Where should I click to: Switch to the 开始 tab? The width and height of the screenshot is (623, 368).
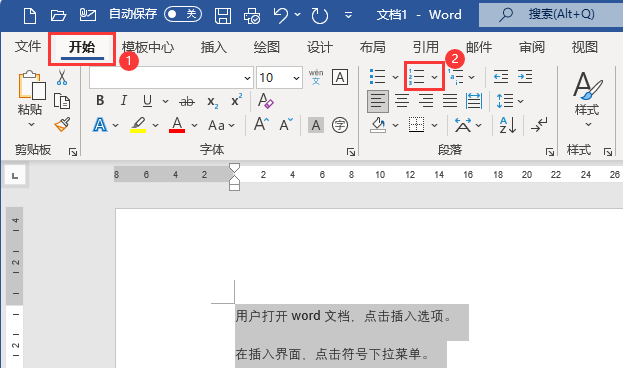click(x=82, y=47)
